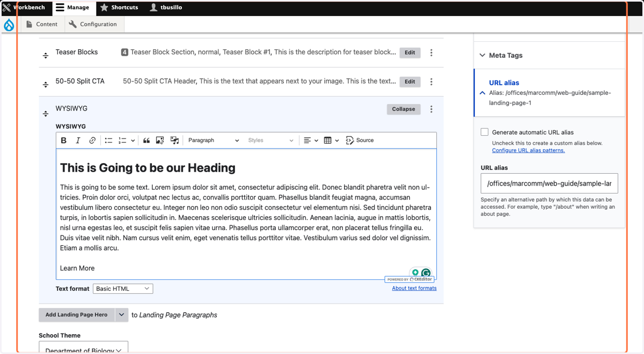
Task: Click Add Landing Page Hero button
Action: pyautogui.click(x=76, y=315)
